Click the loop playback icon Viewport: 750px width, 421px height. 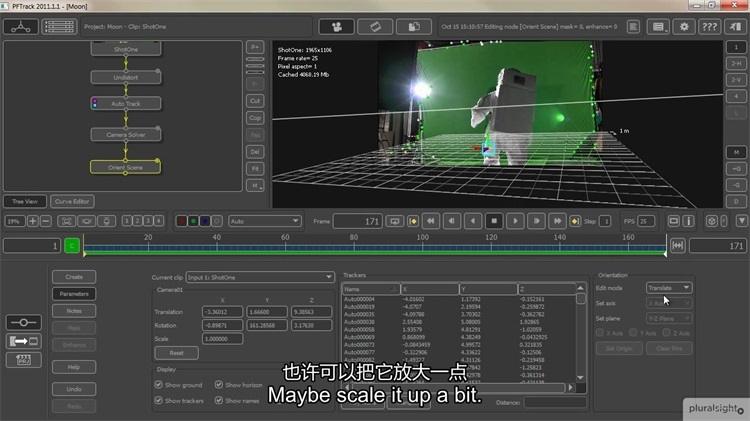394,221
